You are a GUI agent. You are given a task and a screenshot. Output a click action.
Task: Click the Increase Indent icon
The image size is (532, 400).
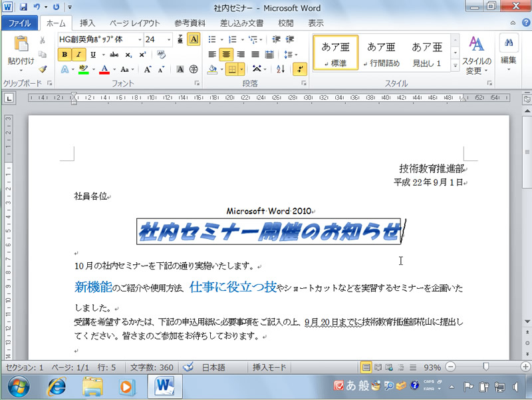coord(290,39)
